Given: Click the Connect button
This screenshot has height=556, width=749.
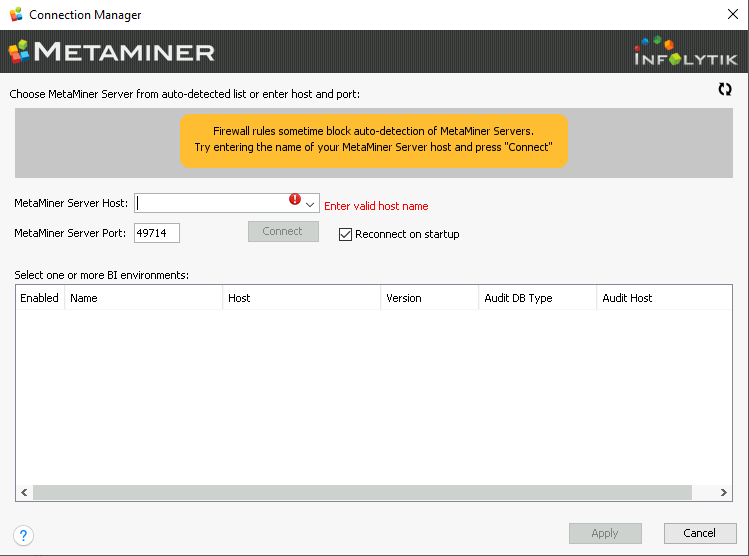Looking at the screenshot, I should [x=283, y=232].
